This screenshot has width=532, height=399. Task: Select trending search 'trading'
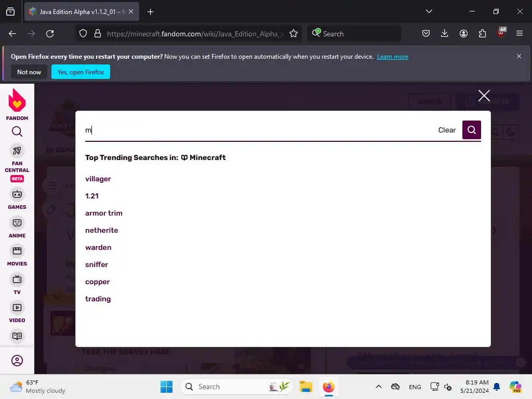(98, 299)
